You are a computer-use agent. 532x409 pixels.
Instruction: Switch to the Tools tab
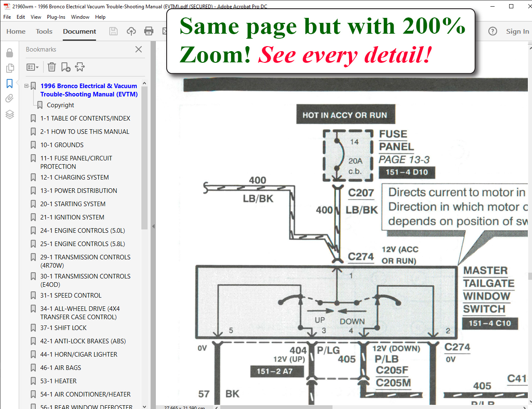(44, 31)
